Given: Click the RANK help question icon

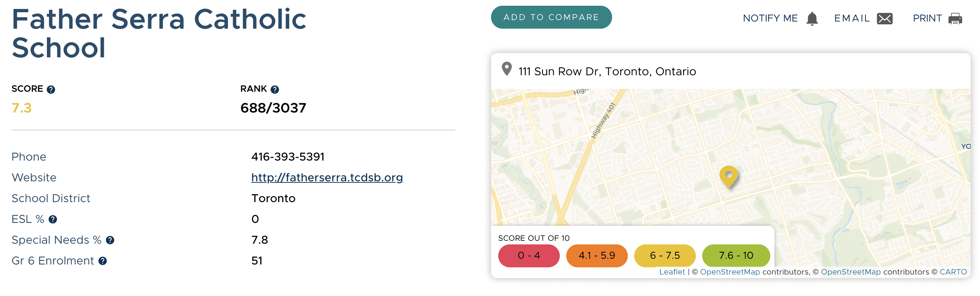Looking at the screenshot, I should pyautogui.click(x=275, y=90).
